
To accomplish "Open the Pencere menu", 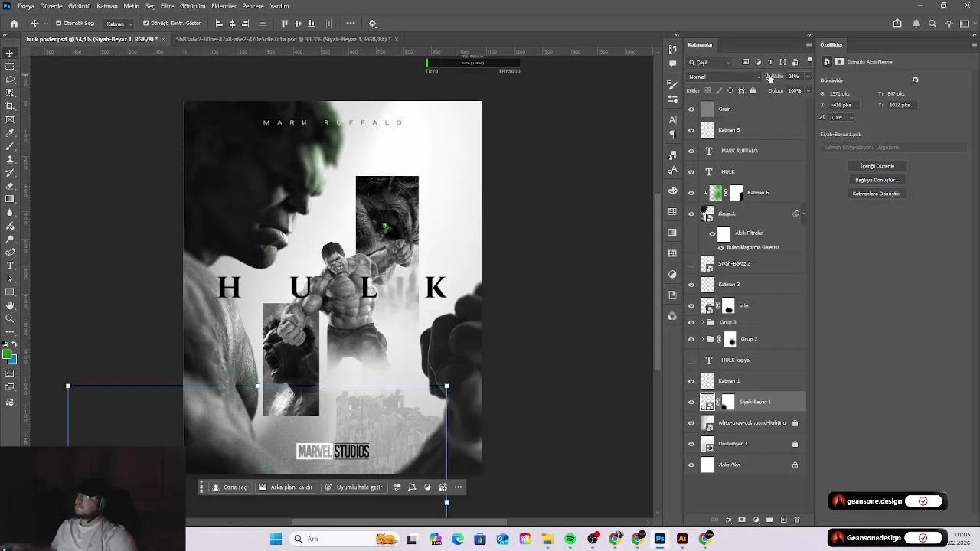I will 253,6.
